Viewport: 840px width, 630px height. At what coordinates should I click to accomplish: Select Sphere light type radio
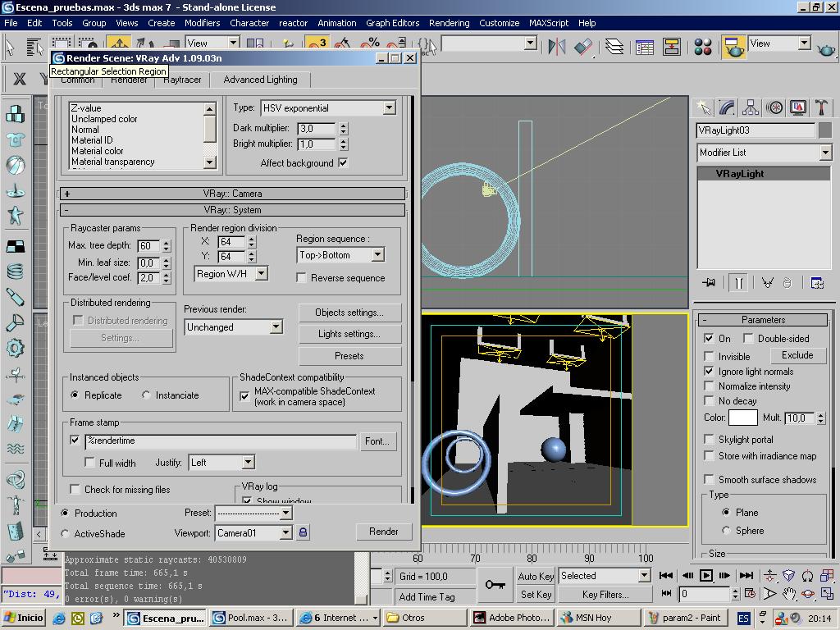[726, 531]
